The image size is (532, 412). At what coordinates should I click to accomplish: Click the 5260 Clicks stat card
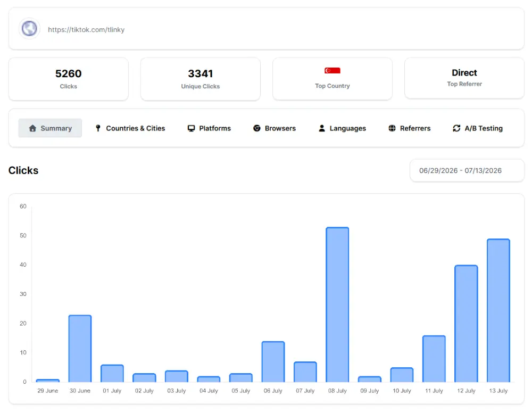coord(69,79)
